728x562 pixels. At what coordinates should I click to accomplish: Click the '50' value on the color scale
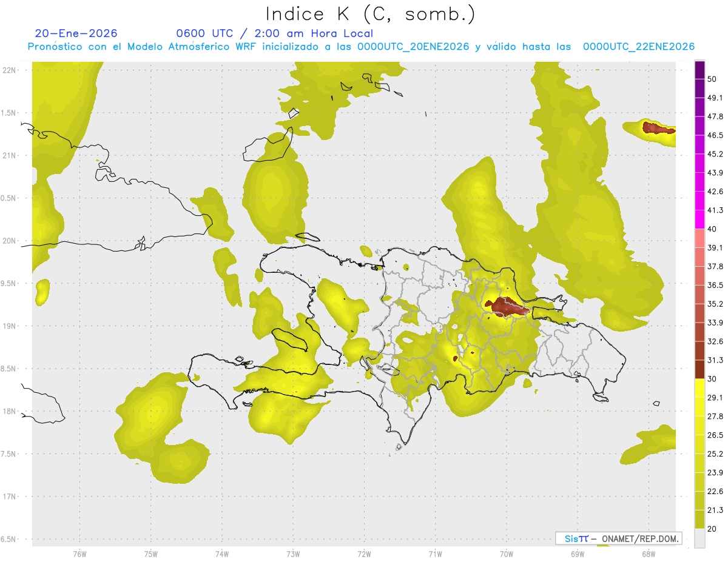click(x=712, y=79)
